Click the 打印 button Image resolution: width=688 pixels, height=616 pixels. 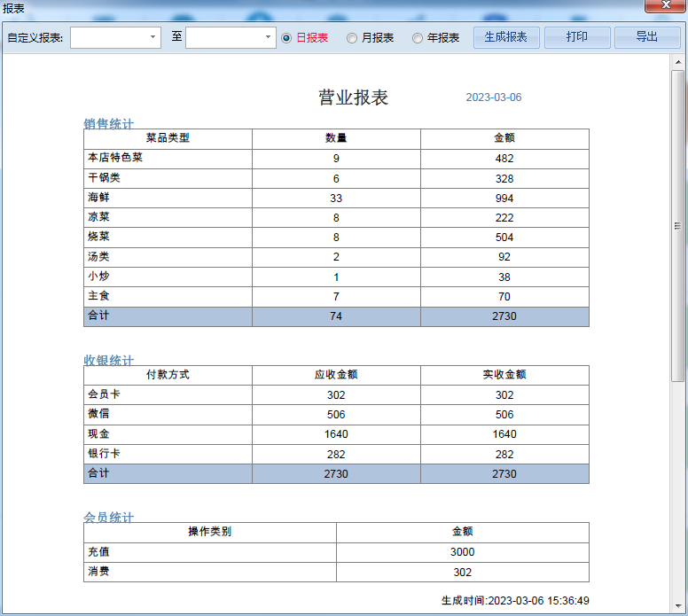[576, 37]
